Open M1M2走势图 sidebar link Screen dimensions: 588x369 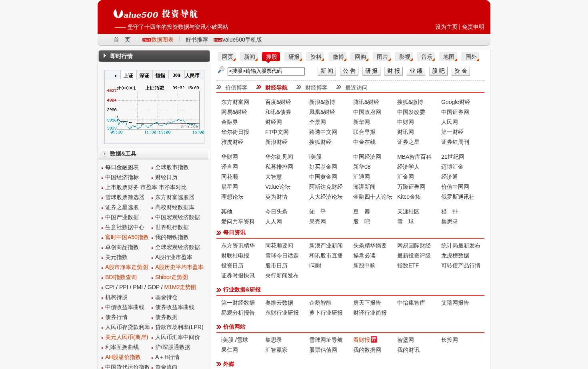click(x=180, y=287)
